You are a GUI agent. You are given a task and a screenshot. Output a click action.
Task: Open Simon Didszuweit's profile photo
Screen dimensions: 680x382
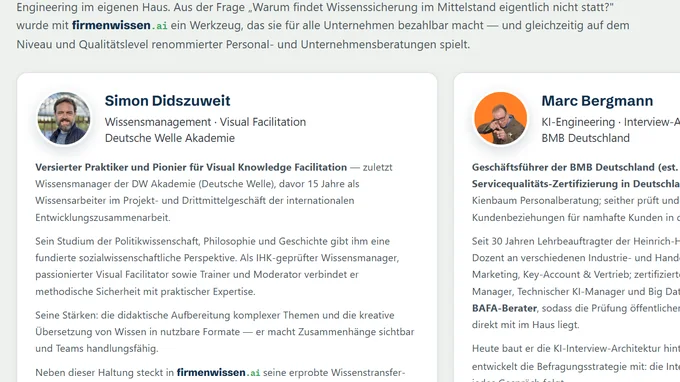click(64, 118)
